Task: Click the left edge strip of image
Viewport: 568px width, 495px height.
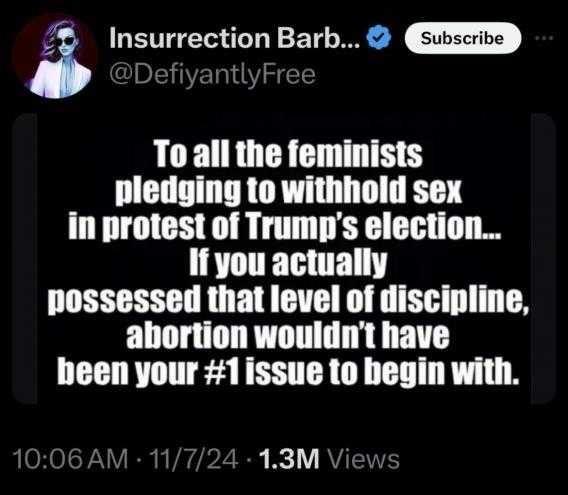Action: [25, 258]
